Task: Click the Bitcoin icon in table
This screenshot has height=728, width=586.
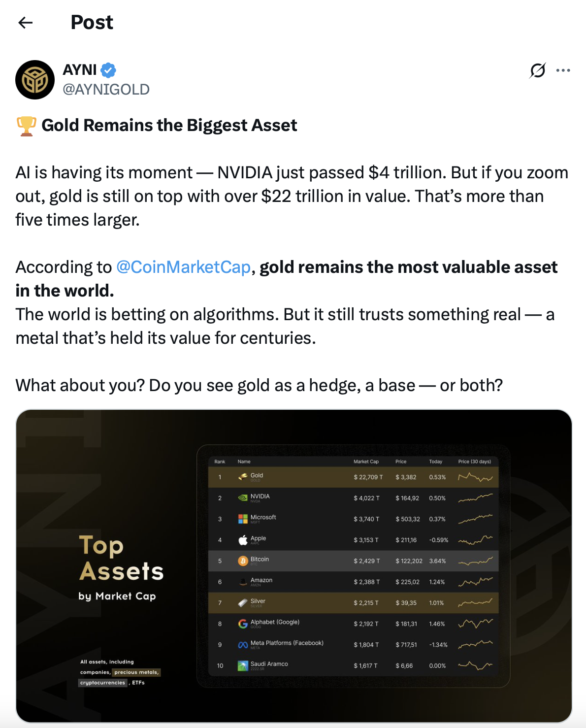Action: click(x=243, y=561)
